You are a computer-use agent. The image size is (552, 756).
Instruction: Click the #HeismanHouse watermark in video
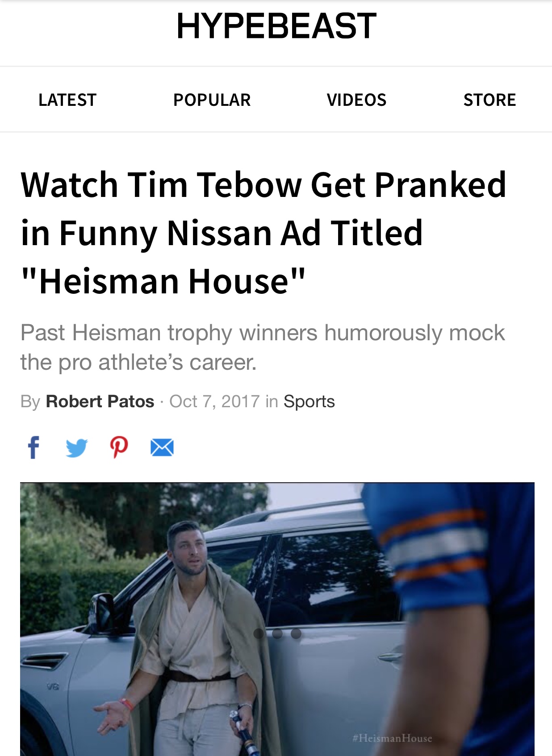pos(392,738)
